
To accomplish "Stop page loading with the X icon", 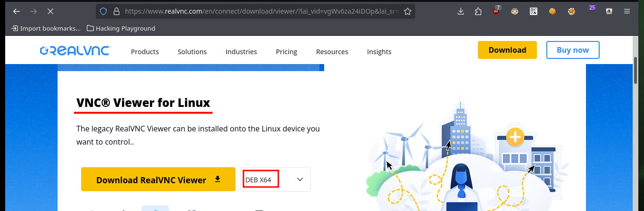I will tap(50, 11).
